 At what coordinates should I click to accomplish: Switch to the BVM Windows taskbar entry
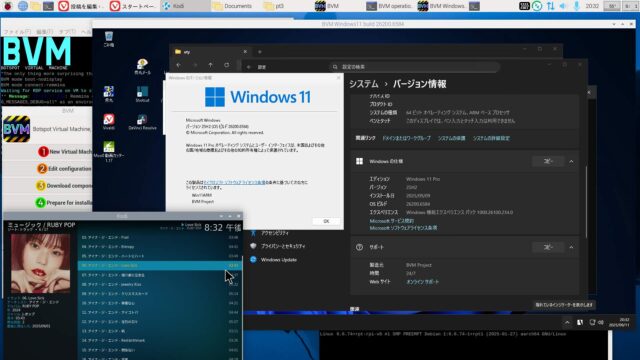tap(441, 6)
